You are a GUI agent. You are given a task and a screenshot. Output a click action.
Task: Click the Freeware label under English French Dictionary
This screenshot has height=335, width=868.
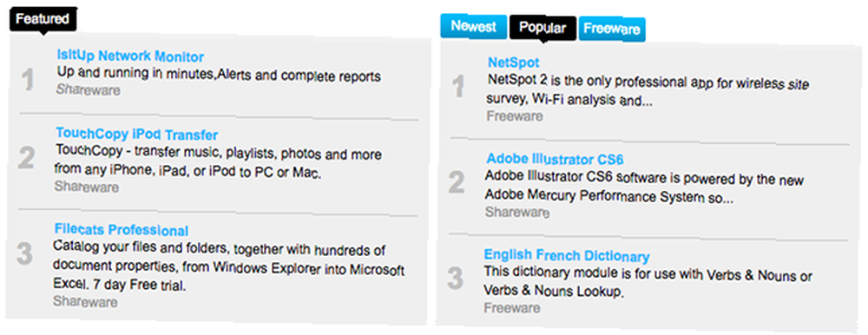click(511, 308)
